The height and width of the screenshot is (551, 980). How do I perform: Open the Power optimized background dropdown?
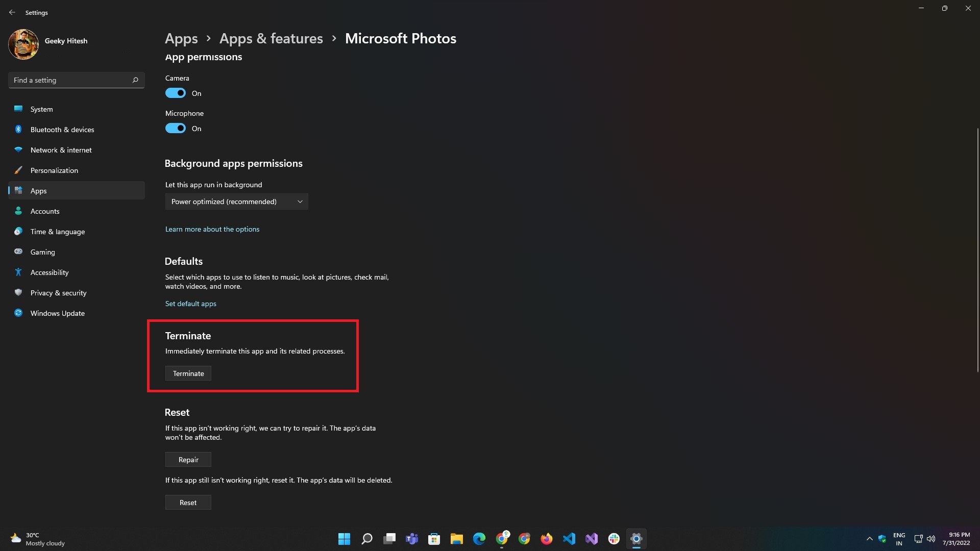click(236, 201)
